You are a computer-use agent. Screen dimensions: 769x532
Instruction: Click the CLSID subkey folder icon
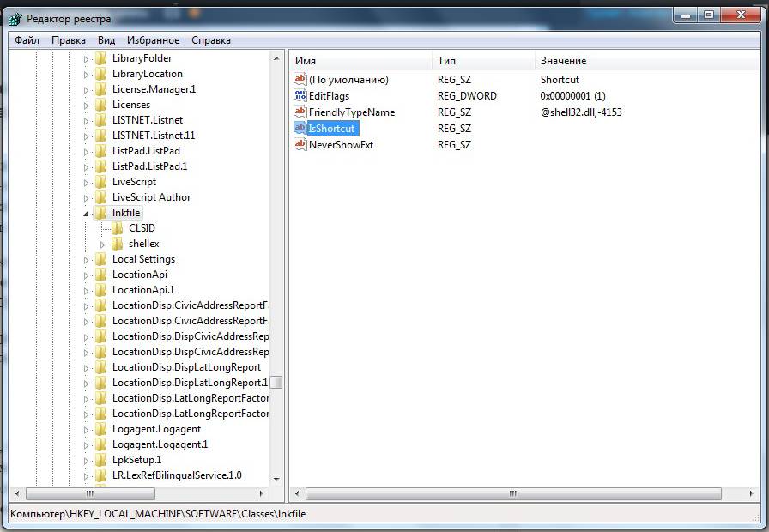coord(118,228)
